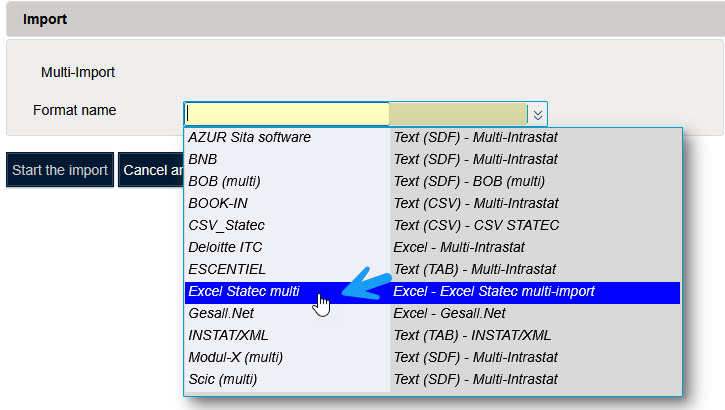
Task: Click Excel - Excel Statec multi-import description
Action: (494, 291)
